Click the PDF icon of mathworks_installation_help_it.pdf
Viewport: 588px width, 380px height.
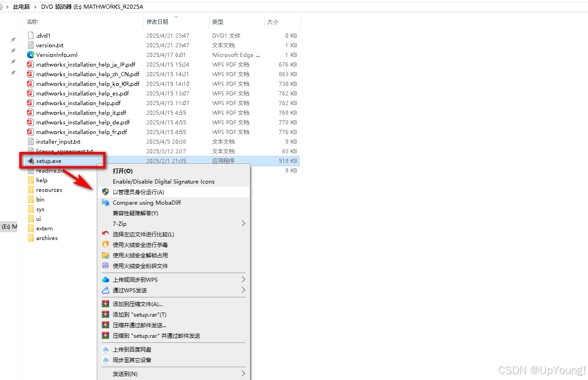31,112
